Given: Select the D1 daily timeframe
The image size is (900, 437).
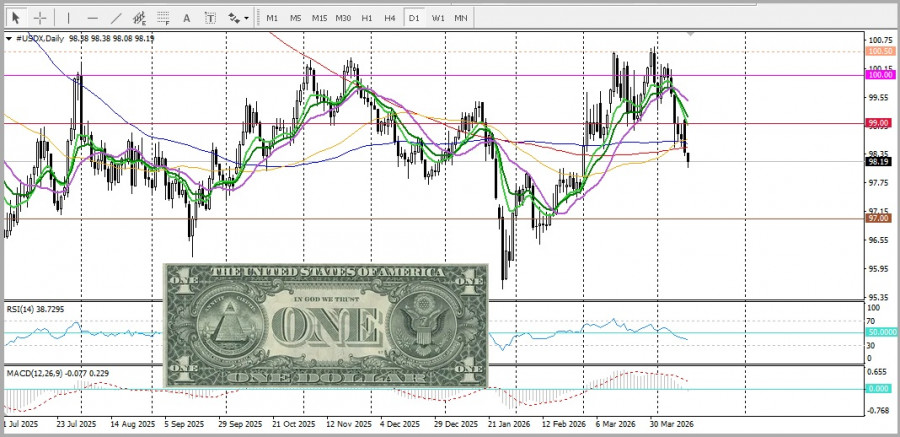Looking at the screenshot, I should [x=414, y=18].
